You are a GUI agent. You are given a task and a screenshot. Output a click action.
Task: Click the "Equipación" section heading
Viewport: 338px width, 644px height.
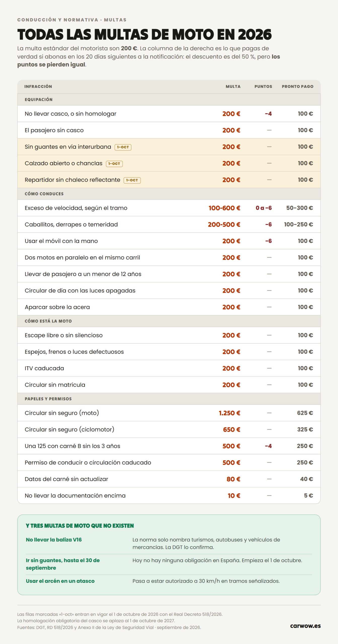point(39,100)
